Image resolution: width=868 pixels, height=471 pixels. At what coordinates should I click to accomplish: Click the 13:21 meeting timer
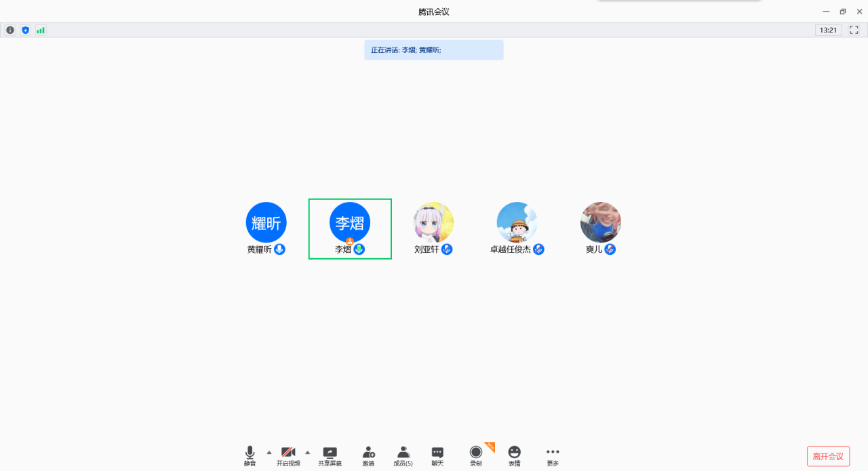828,30
